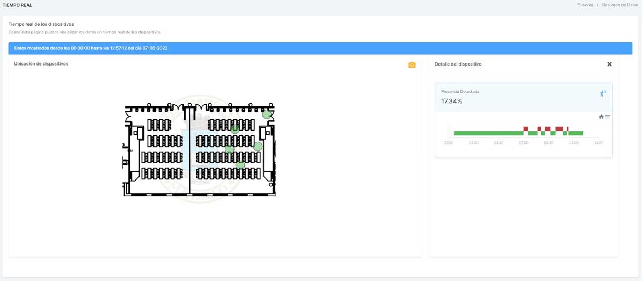
Task: Click the 17.34% presence value
Action: point(451,101)
